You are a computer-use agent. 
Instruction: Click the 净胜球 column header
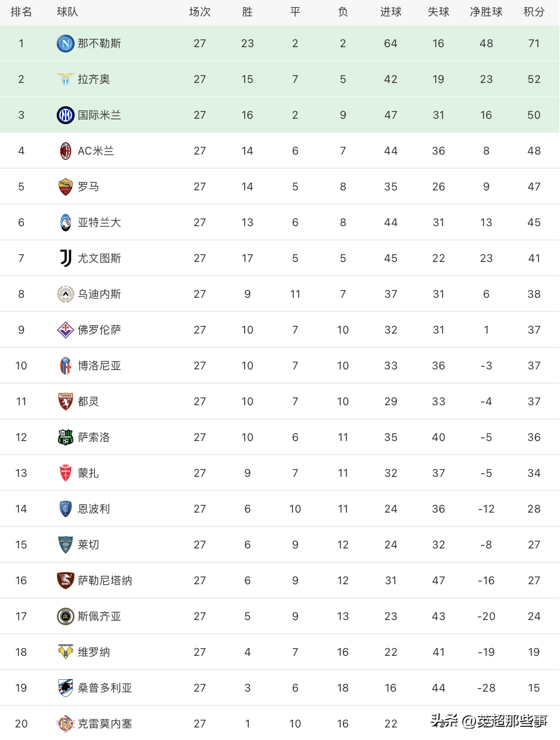point(486,12)
